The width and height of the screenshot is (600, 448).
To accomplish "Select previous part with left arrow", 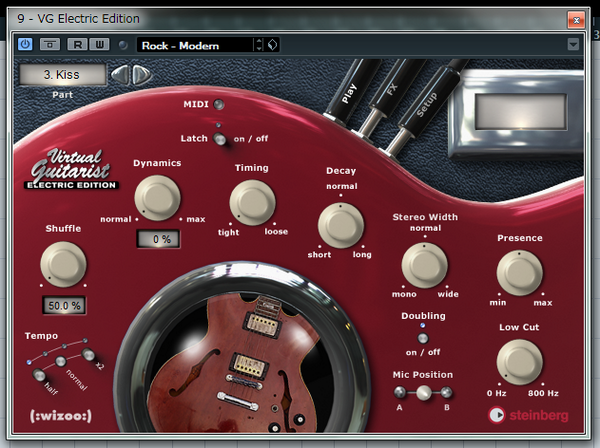I will (x=121, y=75).
